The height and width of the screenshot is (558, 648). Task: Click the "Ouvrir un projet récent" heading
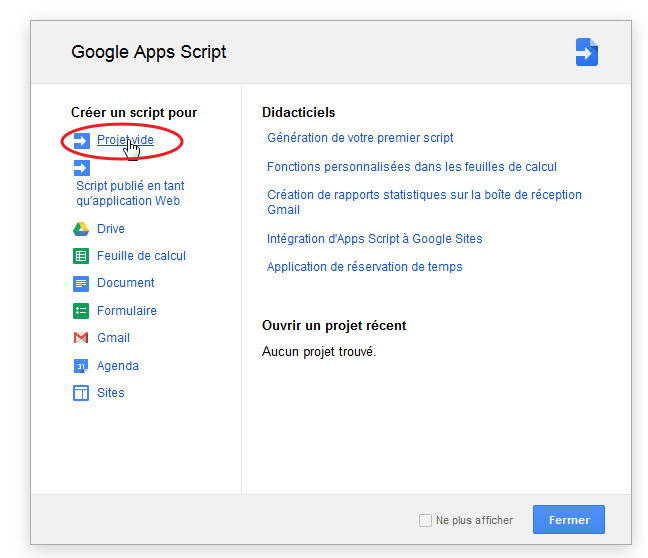pos(334,325)
